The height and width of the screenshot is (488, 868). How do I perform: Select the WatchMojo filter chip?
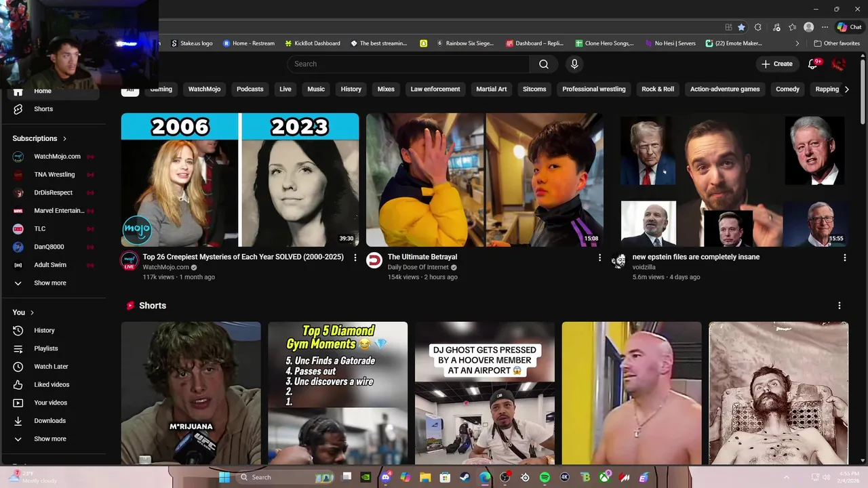(x=204, y=89)
